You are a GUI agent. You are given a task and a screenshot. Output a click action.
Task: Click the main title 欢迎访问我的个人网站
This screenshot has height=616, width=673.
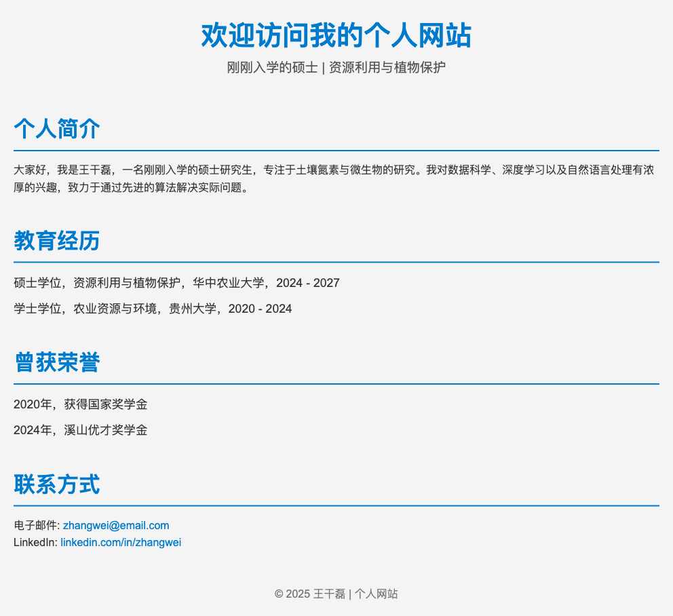tap(336, 35)
